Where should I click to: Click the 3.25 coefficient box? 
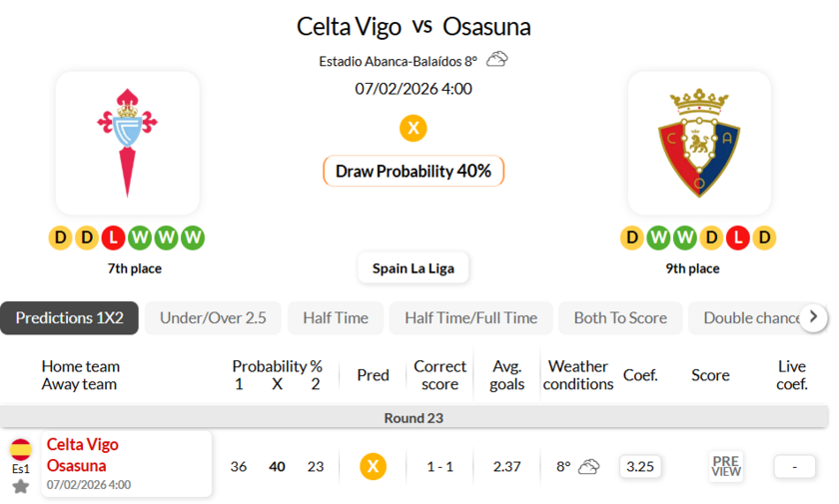click(x=640, y=466)
